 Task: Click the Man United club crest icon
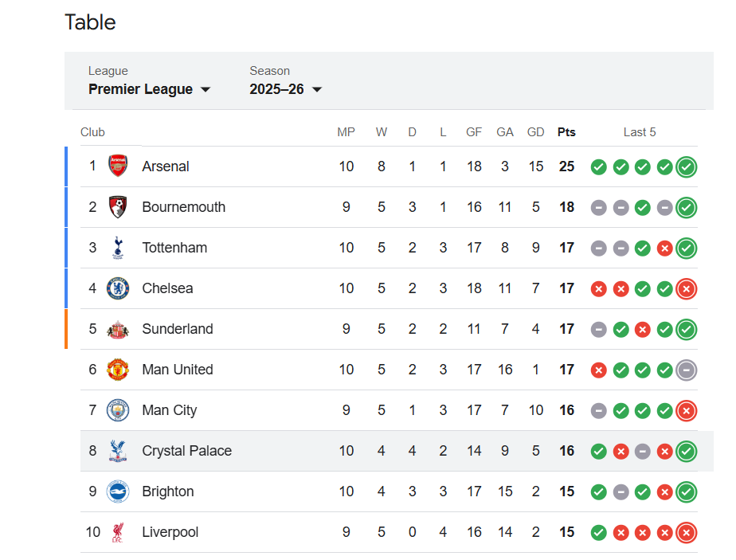[118, 370]
